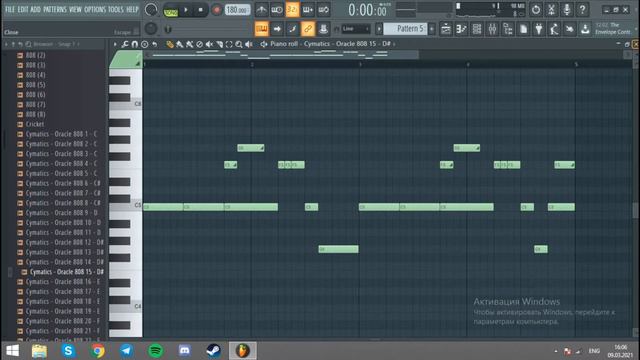Click the circular arrow icon near CPU meter

[x=536, y=9]
